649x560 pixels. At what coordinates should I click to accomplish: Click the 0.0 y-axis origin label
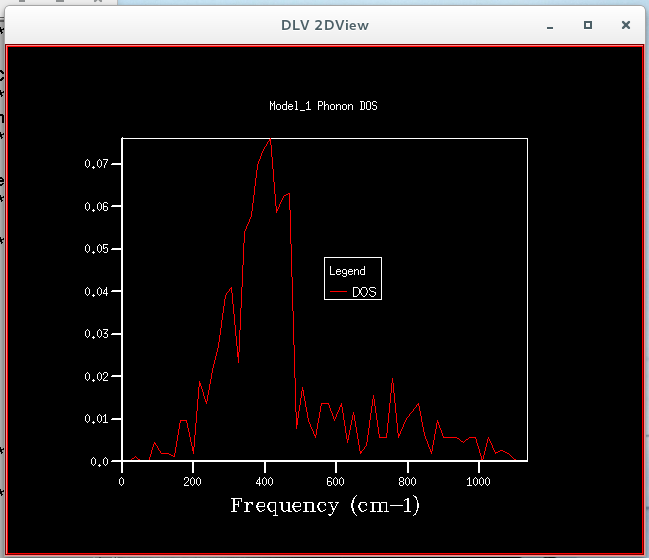(x=99, y=461)
